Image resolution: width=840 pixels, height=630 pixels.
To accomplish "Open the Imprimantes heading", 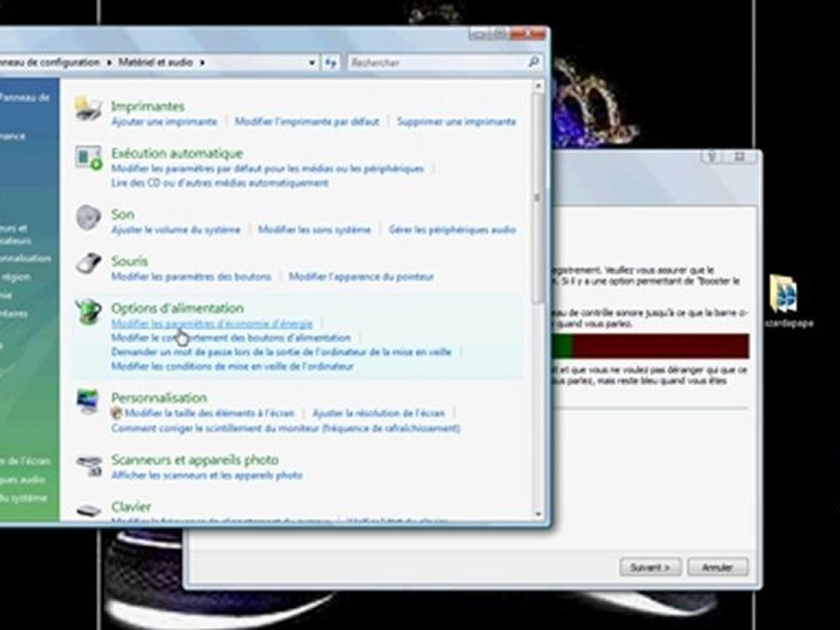I will pyautogui.click(x=148, y=106).
